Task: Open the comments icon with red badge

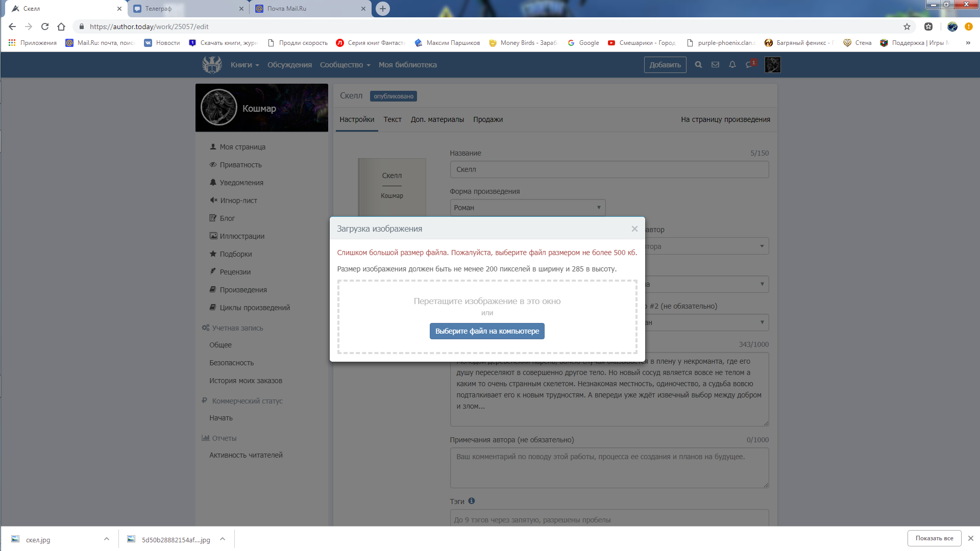Action: [x=749, y=65]
